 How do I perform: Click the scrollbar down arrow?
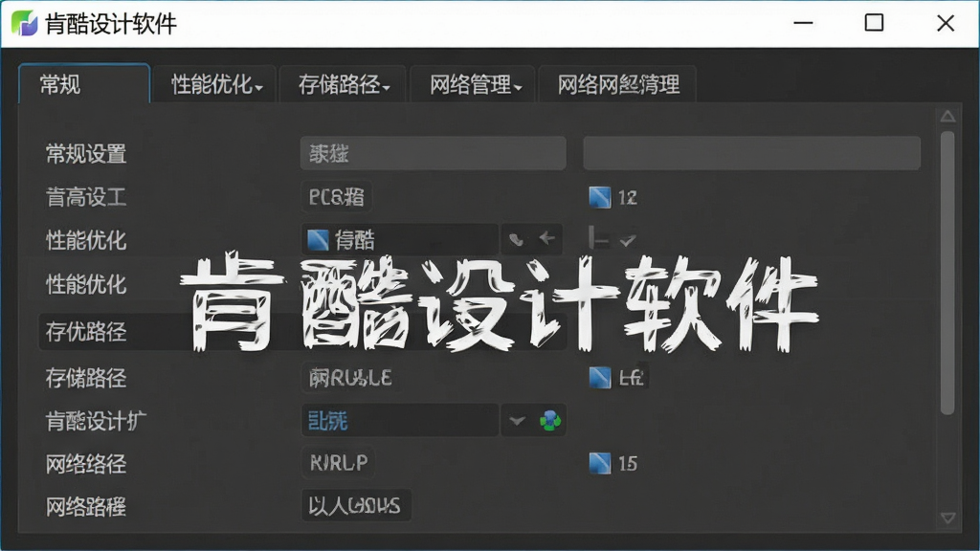coord(947,518)
